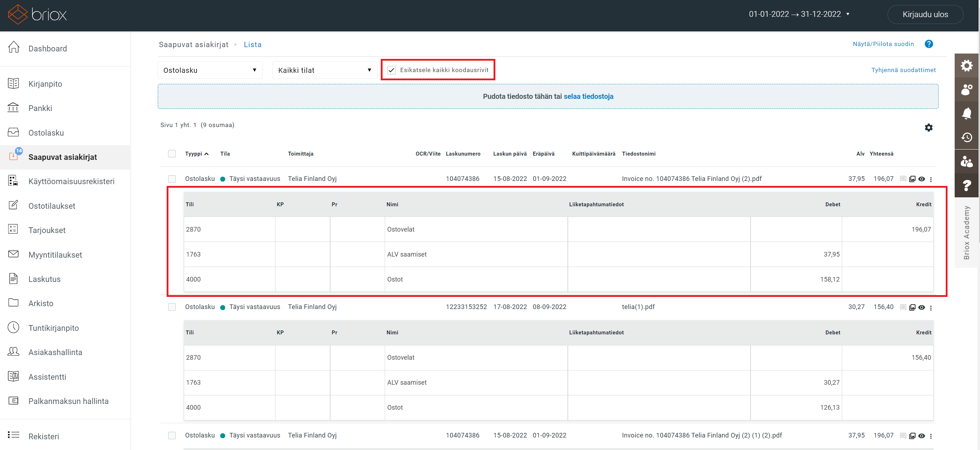The width and height of the screenshot is (980, 450).
Task: Open the notifications bell in right sidebar
Action: pyautogui.click(x=966, y=113)
